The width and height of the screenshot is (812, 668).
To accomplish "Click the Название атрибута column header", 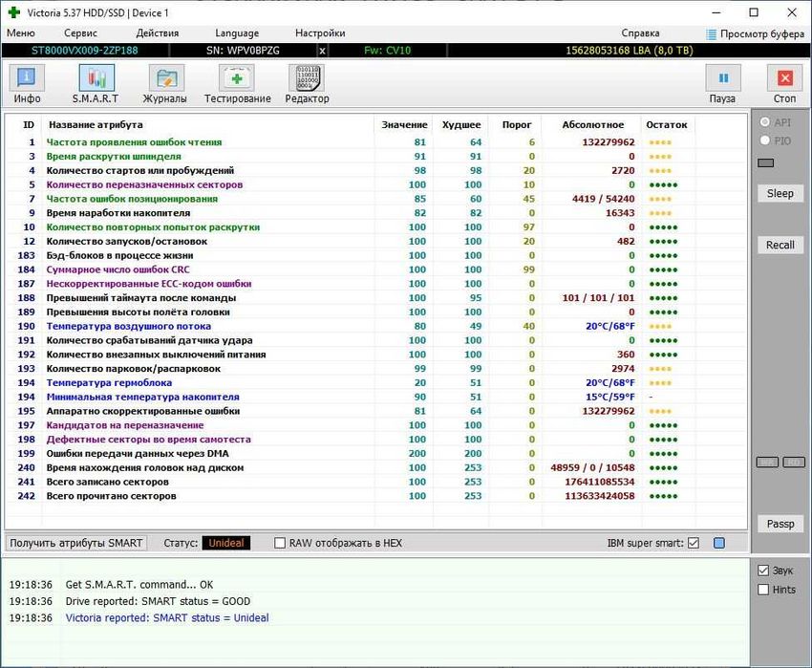I will click(x=96, y=124).
